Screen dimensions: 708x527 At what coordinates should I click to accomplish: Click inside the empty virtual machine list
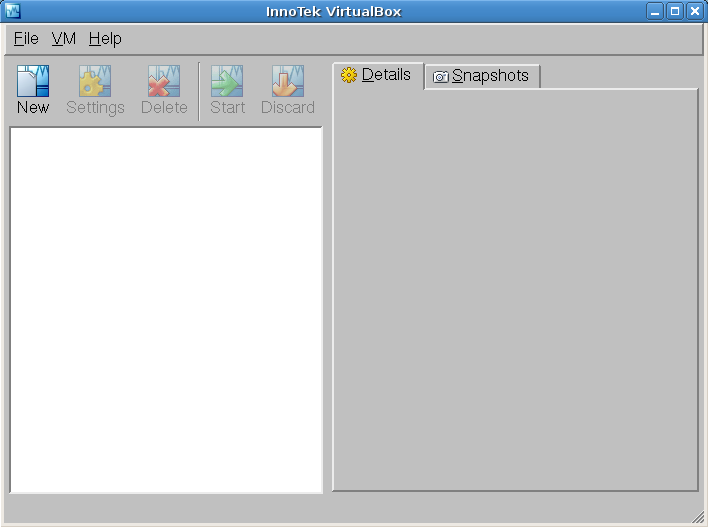[166, 310]
